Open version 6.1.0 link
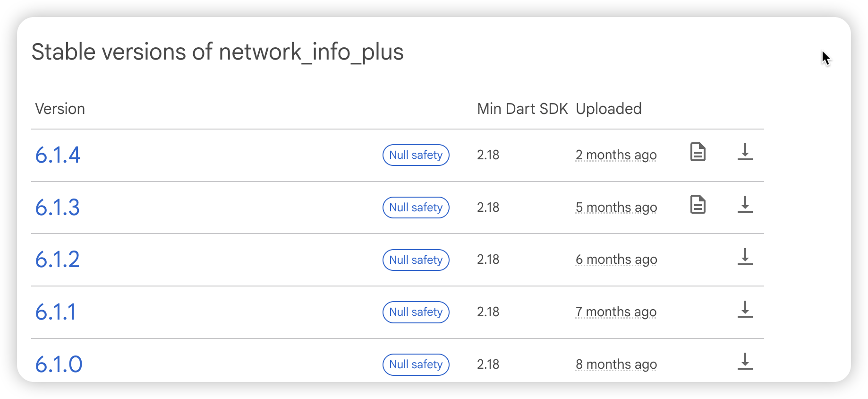 coord(59,364)
